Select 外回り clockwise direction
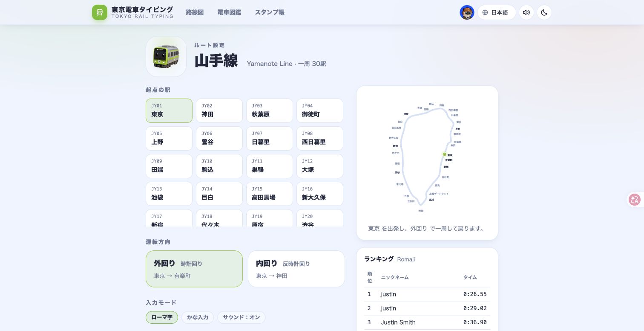The height and width of the screenshot is (331, 644). tap(194, 269)
